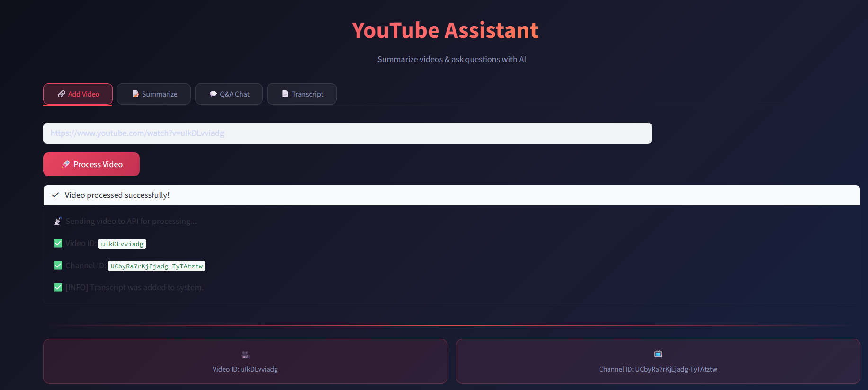
Task: Click the YouTube Assistant title
Action: pos(445,30)
